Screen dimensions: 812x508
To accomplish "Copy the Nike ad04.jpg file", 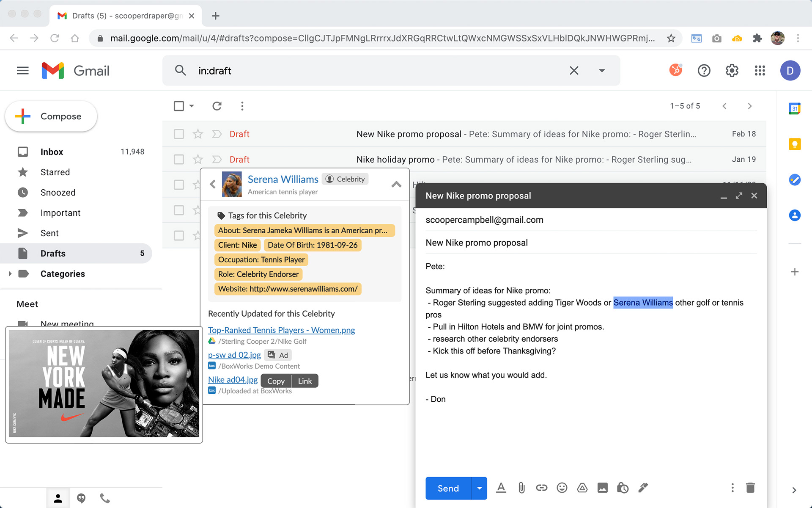I will 276,381.
